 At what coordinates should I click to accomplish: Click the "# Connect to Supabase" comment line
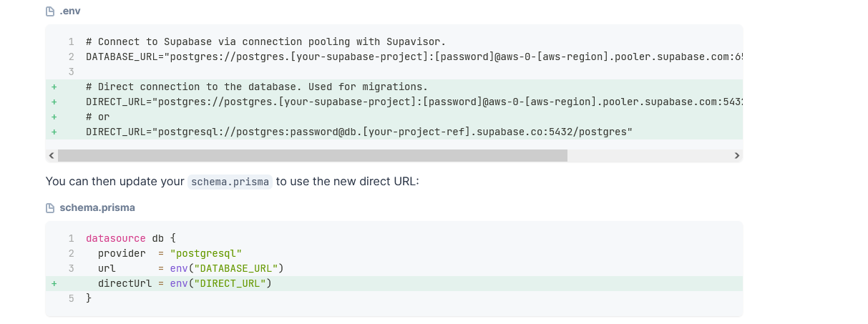coord(265,41)
